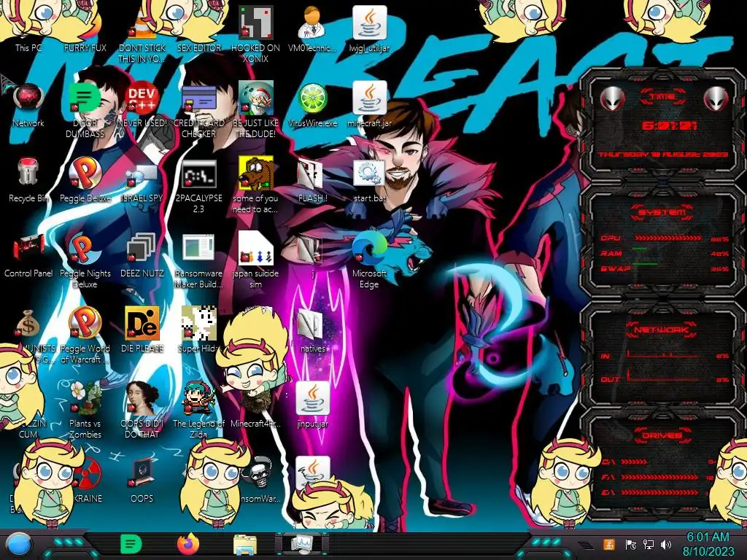Open the Microsoft Edge shortcut

tap(369, 260)
